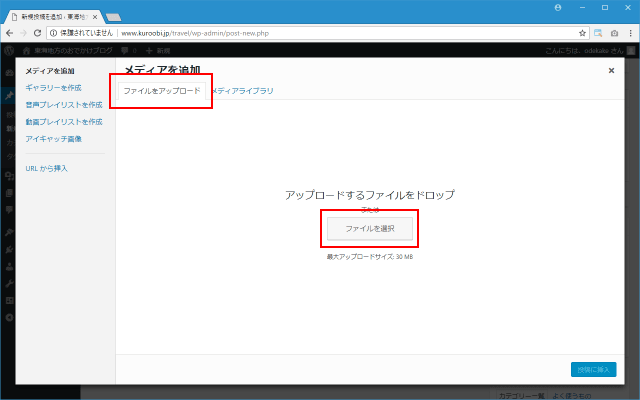Image resolution: width=640 pixels, height=400 pixels.
Task: Click the こんにちは、odekake さん greeting
Action: 584,51
